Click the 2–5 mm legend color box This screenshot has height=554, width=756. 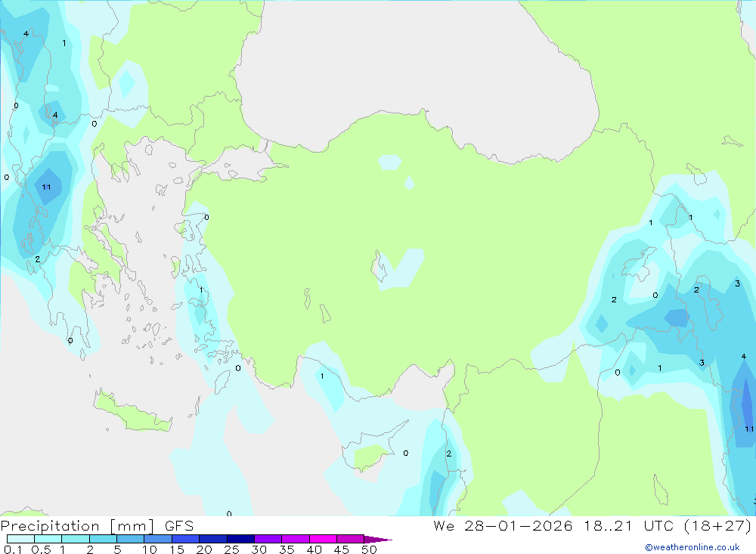(103, 539)
